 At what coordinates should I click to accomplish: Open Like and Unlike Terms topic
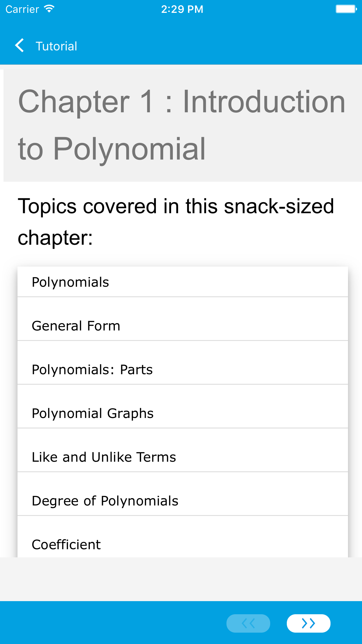(x=104, y=457)
